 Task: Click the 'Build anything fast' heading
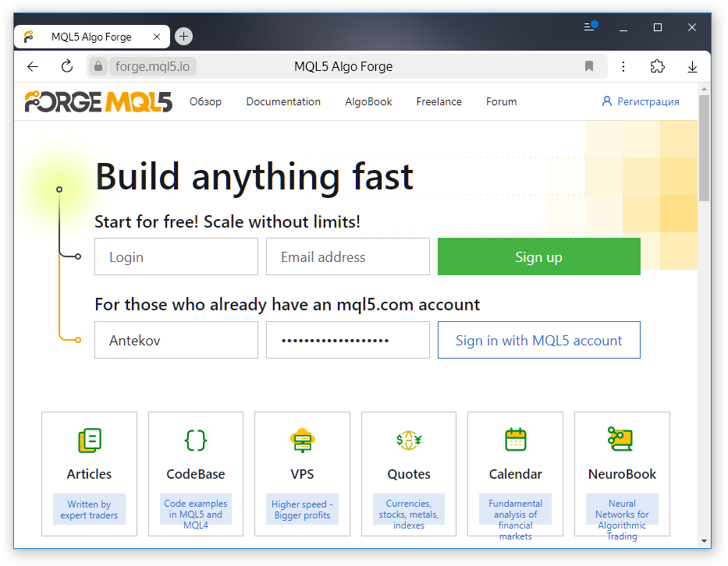(254, 178)
